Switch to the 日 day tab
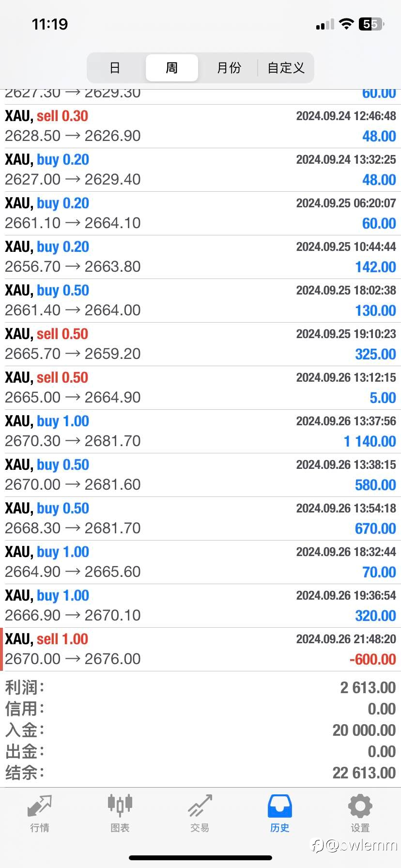 click(x=115, y=68)
